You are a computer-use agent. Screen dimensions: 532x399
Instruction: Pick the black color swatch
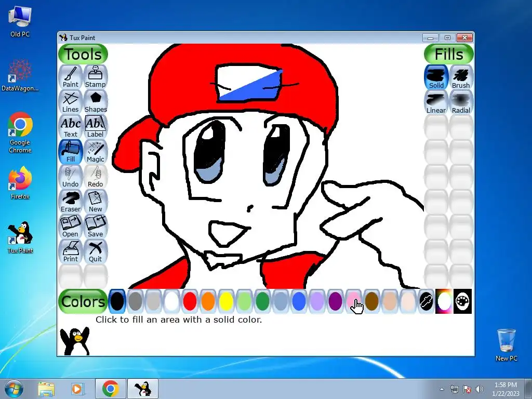click(117, 301)
